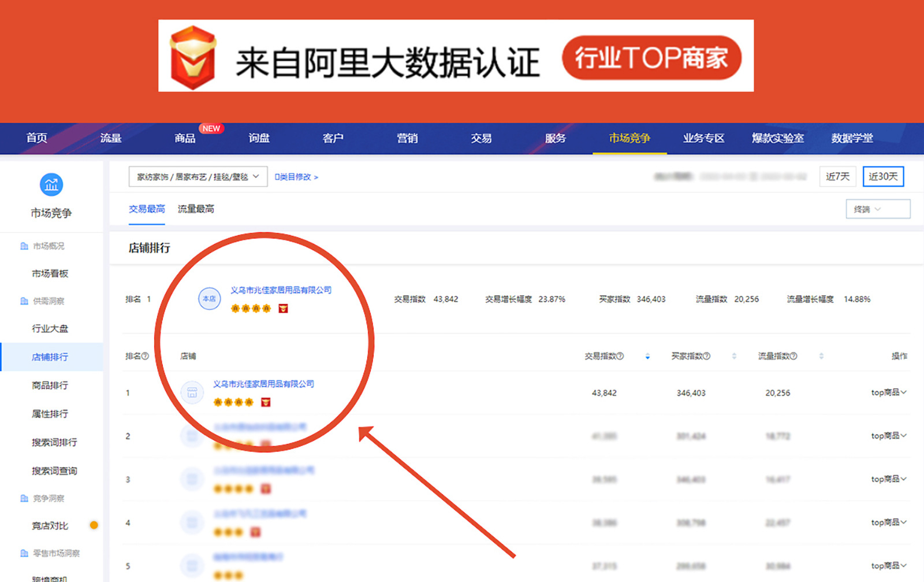
Task: Click the red medal icon in rank 4 row
Action: coord(255,532)
